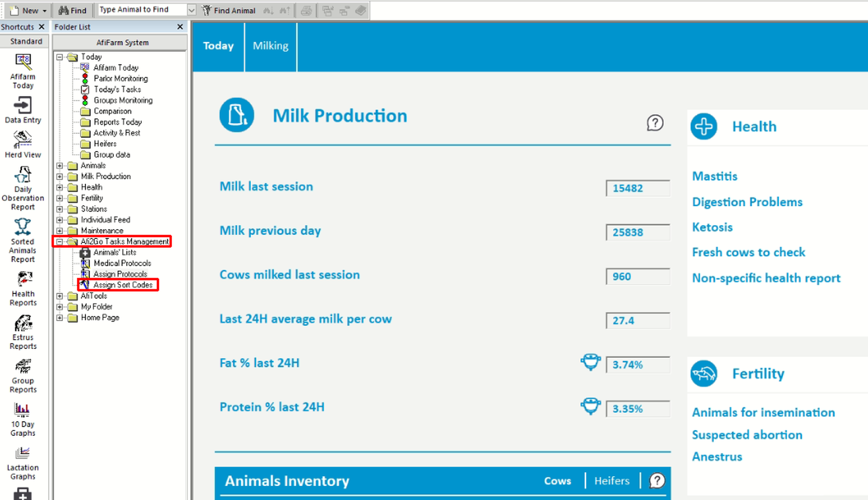
Task: Select the Assign Sort Codes tree item
Action: [x=122, y=285]
